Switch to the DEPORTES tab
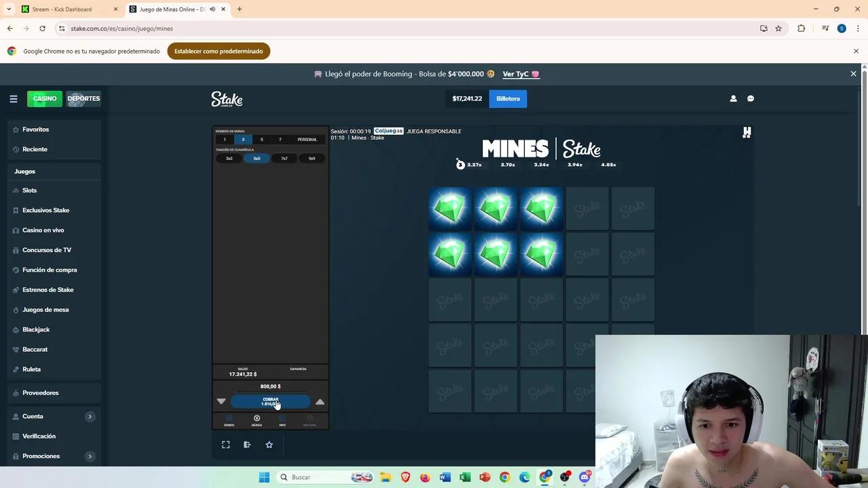The width and height of the screenshot is (868, 488). (83, 98)
